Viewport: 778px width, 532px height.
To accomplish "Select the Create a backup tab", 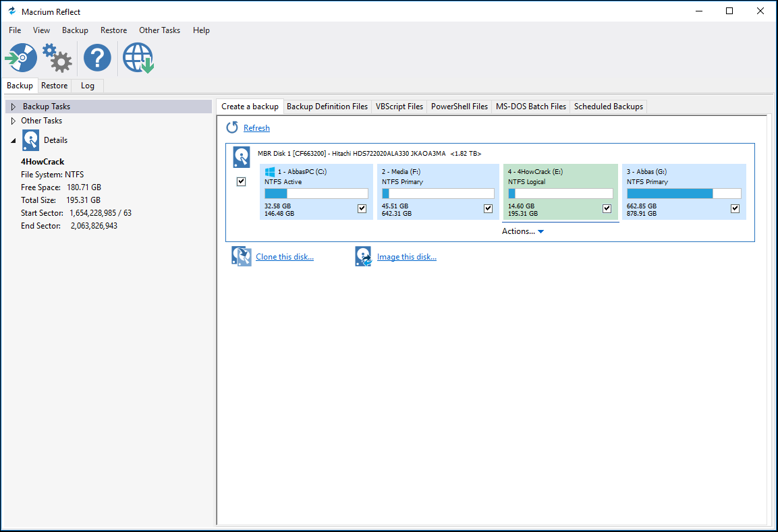I will pyautogui.click(x=250, y=106).
